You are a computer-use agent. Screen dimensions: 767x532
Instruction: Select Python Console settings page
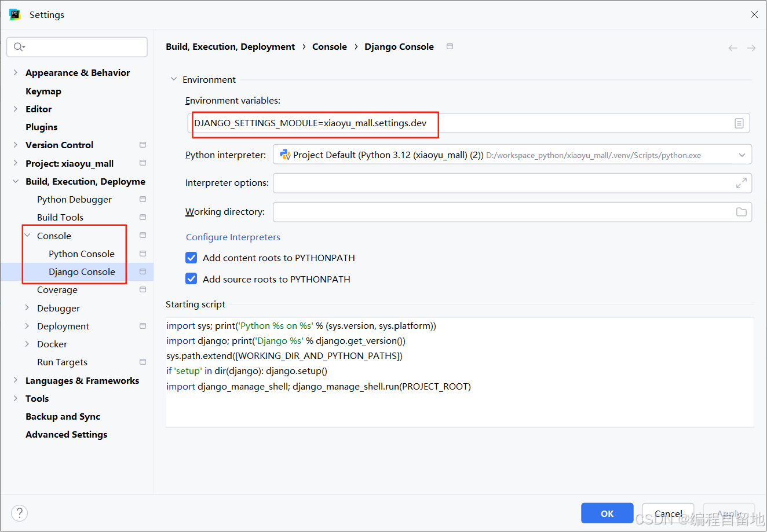82,254
